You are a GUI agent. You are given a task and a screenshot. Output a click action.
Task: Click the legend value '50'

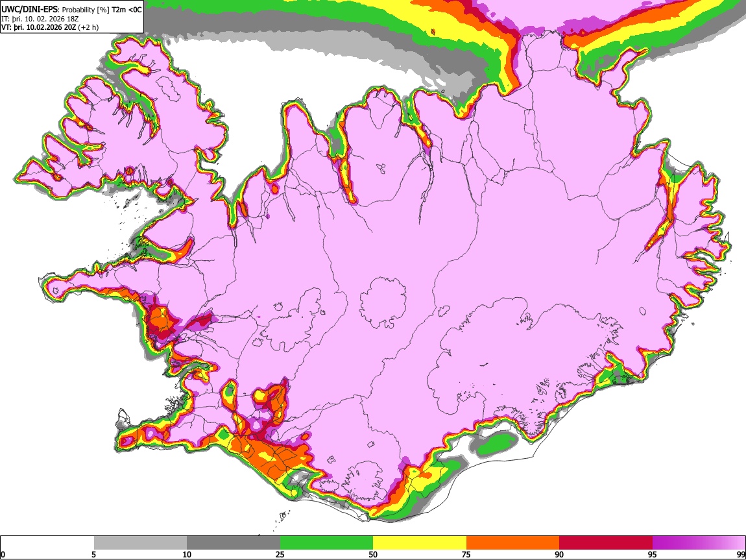(x=373, y=555)
